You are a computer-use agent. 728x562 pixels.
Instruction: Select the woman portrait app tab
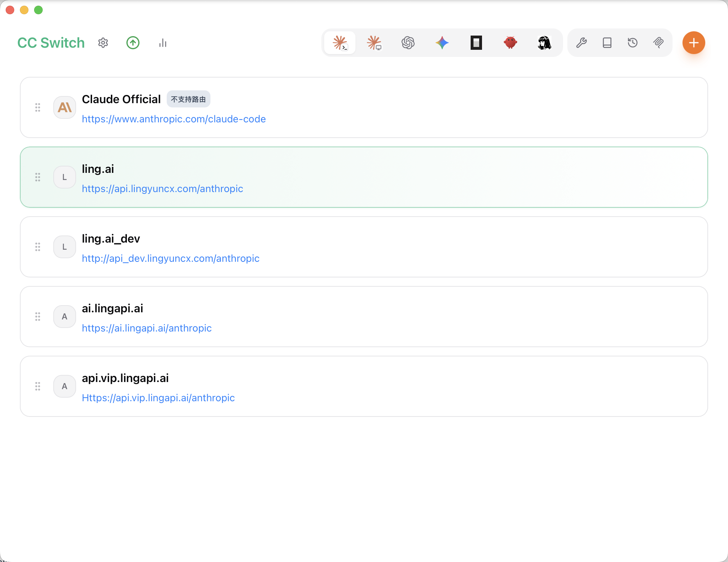545,43
